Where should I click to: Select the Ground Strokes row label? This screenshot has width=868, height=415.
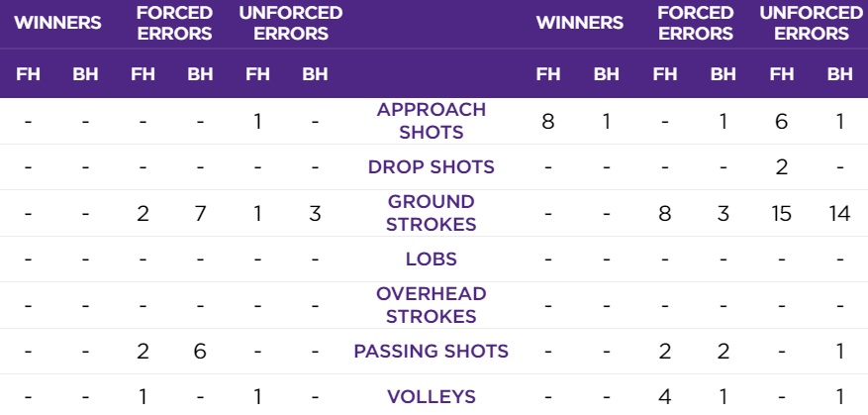431,212
